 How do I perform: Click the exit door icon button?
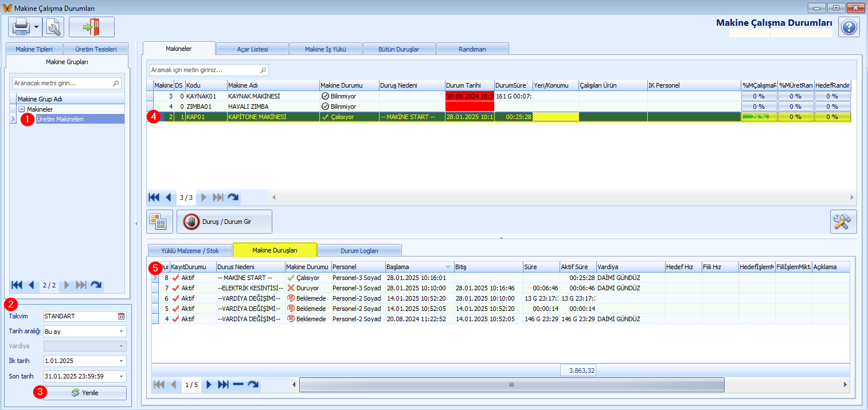click(x=92, y=27)
